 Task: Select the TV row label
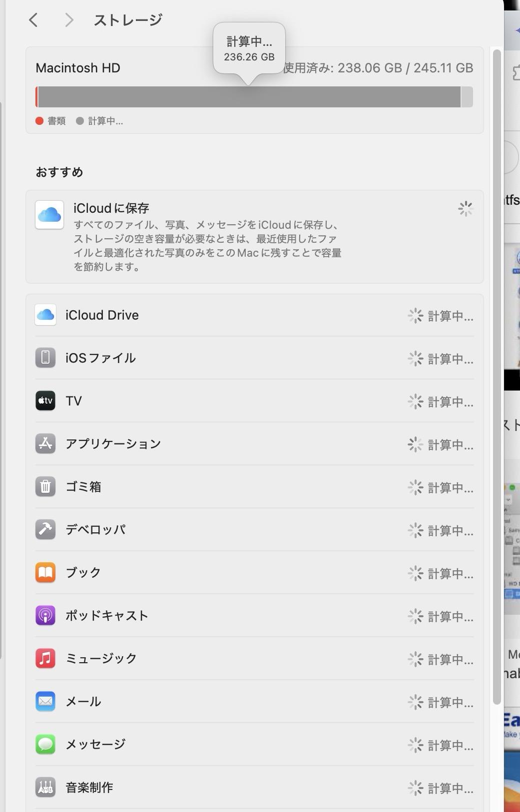point(73,401)
